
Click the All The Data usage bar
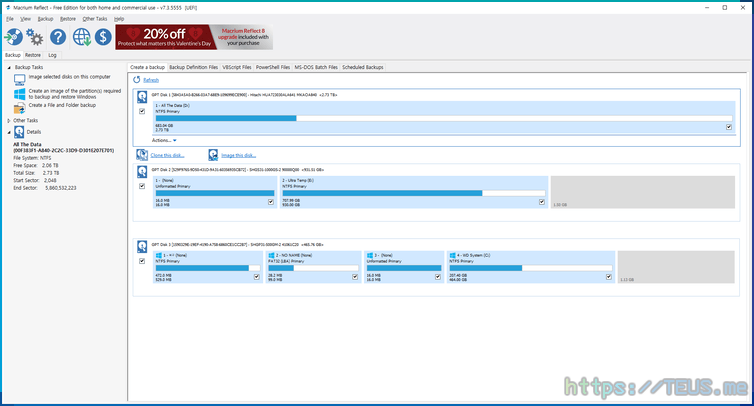coord(443,118)
